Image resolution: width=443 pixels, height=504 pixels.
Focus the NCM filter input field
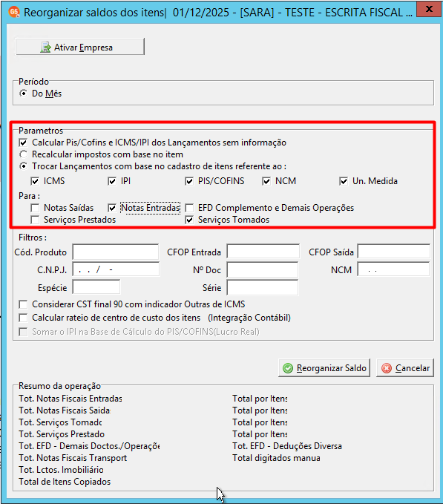point(393,269)
